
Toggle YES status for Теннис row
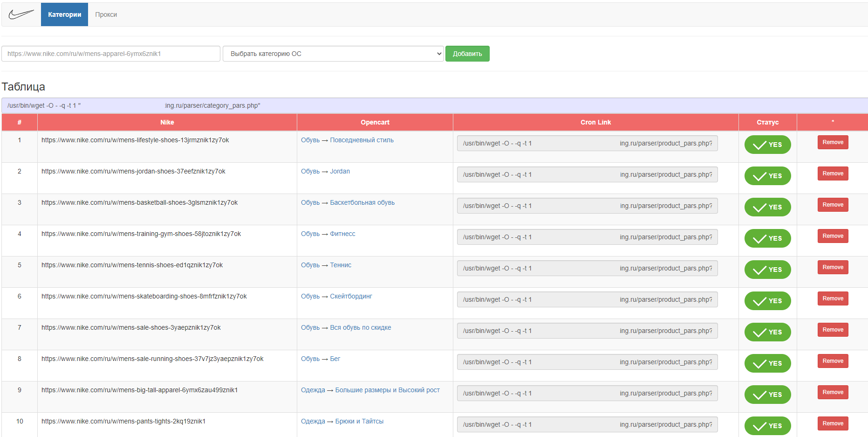point(767,270)
